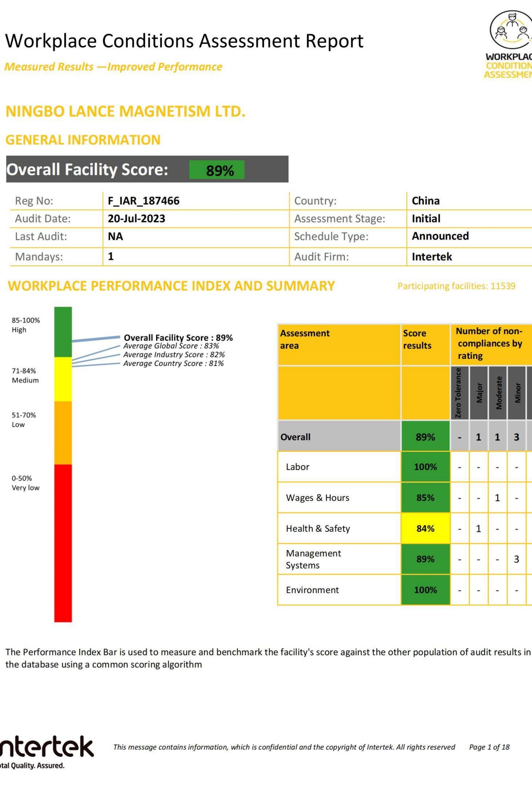This screenshot has width=532, height=799.
Task: Click the 'Audit Date:' label
Action: click(43, 219)
